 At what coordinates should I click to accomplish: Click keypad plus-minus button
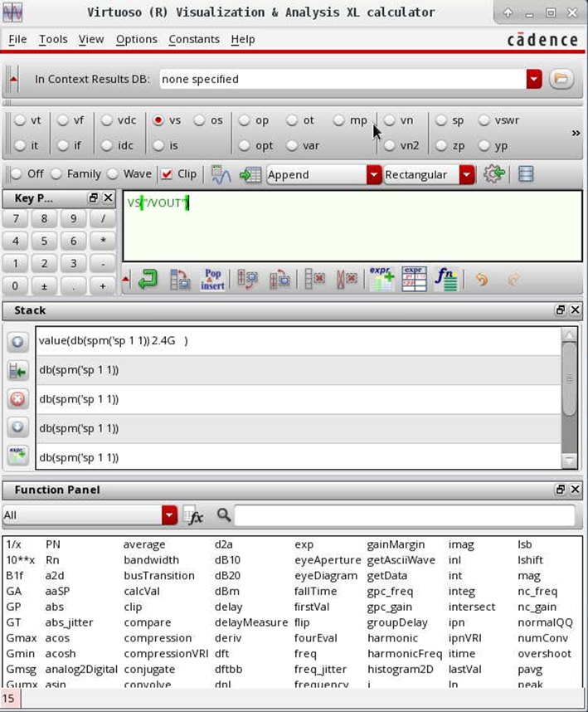pyautogui.click(x=44, y=286)
